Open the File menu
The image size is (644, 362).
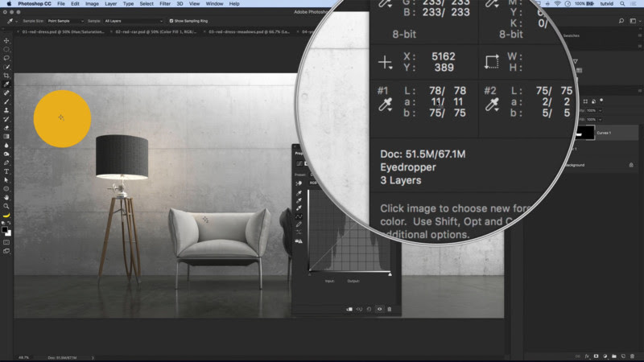pyautogui.click(x=61, y=4)
